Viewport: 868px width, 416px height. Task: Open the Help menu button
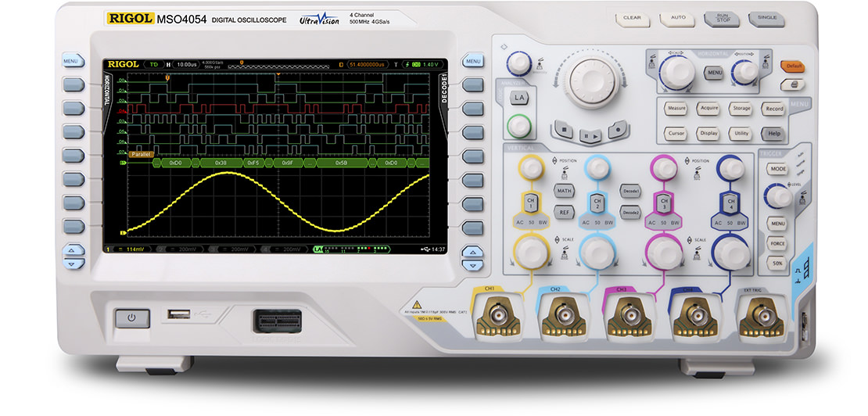[x=773, y=133]
